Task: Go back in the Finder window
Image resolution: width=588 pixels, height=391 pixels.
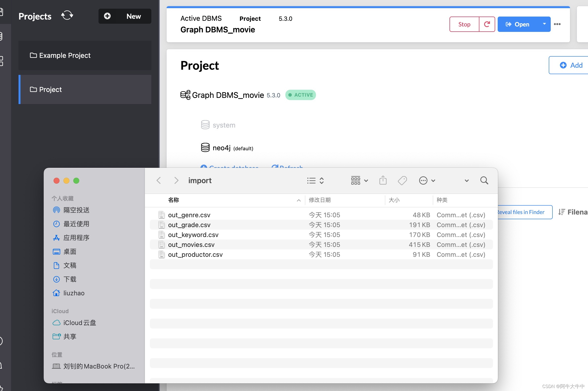Action: (159, 180)
